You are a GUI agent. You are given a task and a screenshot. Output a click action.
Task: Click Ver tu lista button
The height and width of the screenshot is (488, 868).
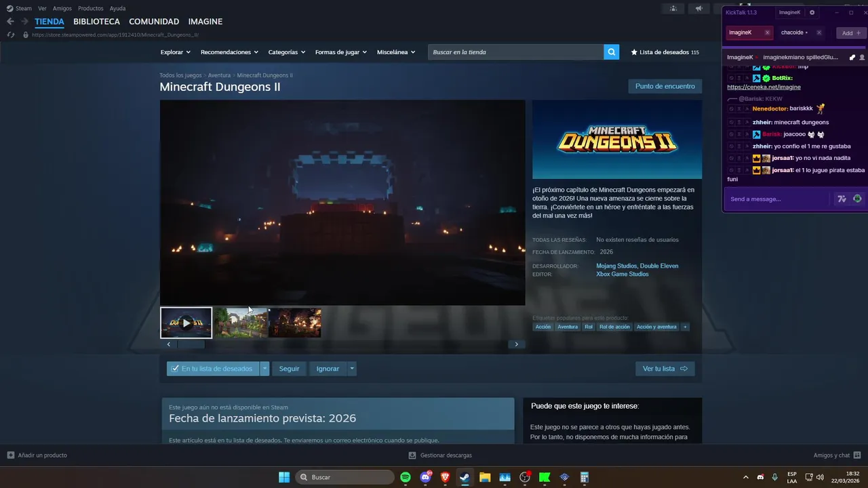click(x=665, y=369)
